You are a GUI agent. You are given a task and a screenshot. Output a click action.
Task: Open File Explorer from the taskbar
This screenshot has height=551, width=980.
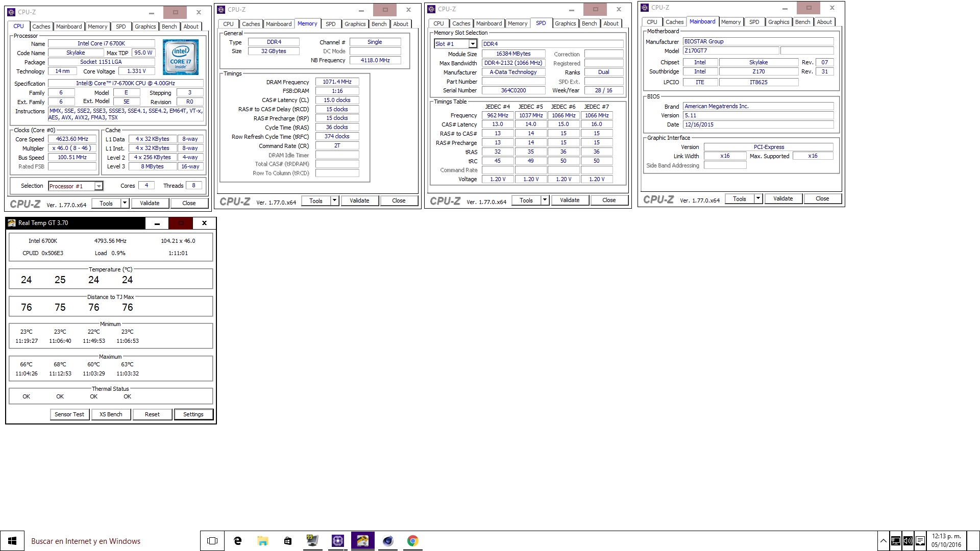click(263, 541)
